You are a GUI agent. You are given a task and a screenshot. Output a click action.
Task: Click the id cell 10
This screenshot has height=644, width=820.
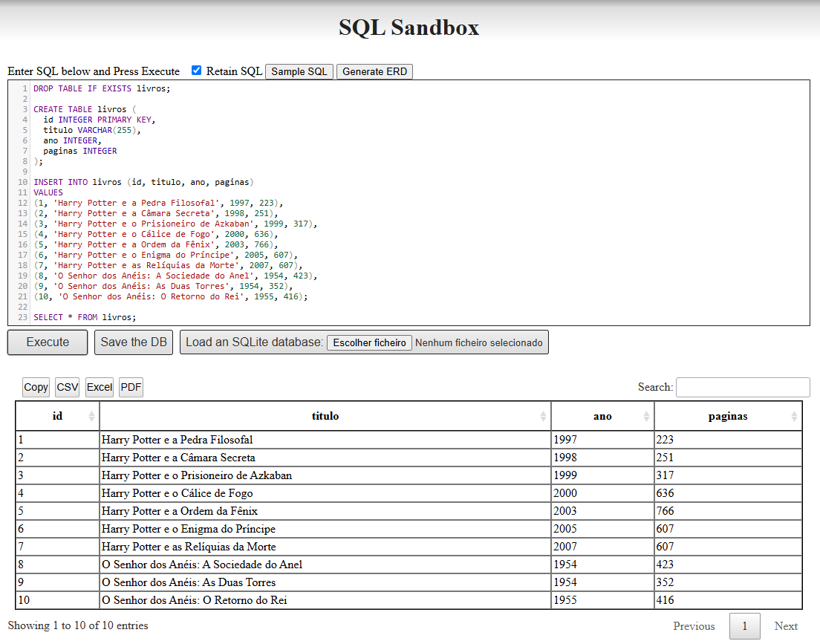pos(57,600)
